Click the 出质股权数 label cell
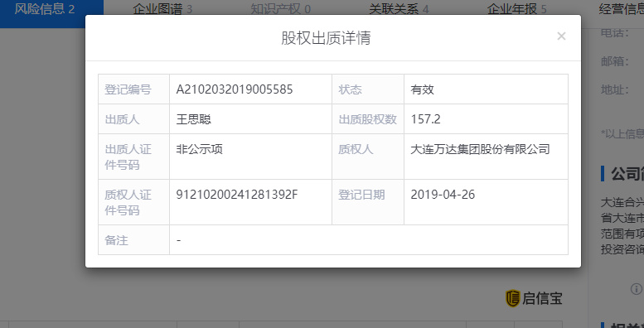This screenshot has height=328, width=644. 368,119
